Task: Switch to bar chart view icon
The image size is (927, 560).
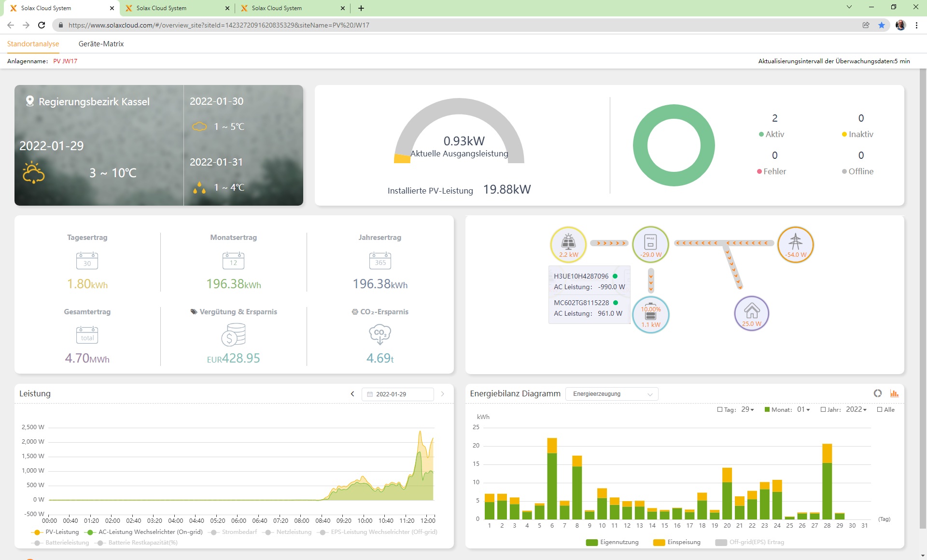Action: [x=894, y=393]
